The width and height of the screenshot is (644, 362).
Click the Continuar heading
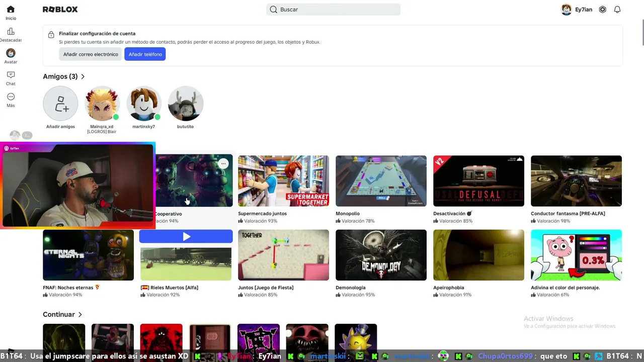[59, 315]
